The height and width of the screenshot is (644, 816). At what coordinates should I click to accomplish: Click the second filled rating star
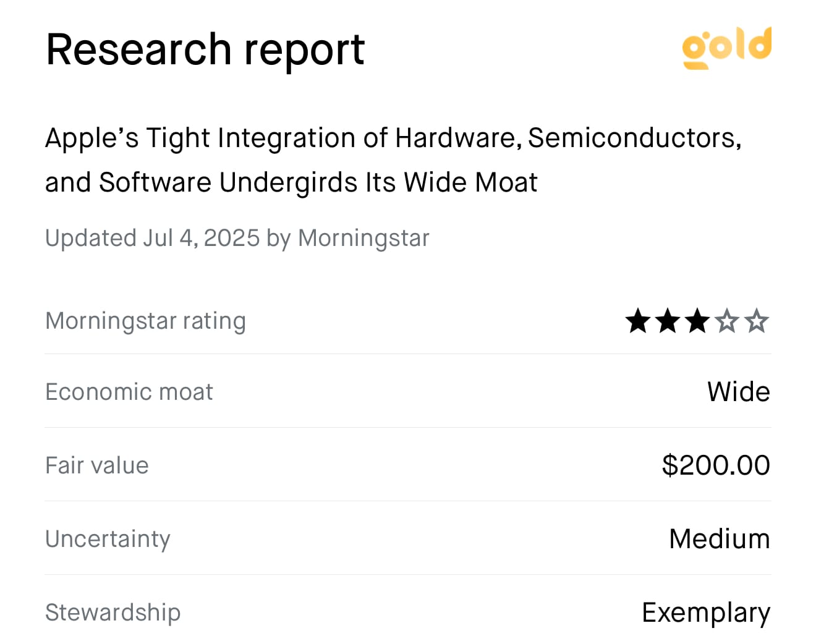pos(668,321)
